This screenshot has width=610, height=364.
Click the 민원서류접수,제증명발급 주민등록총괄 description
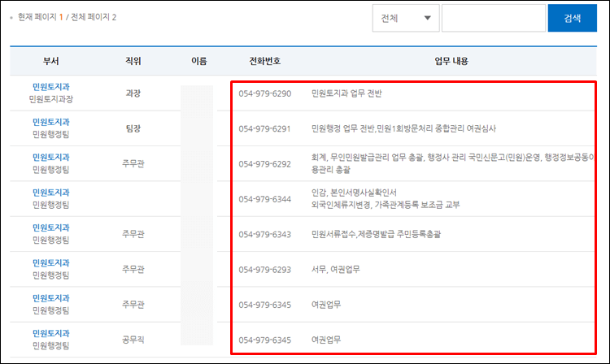point(377,234)
